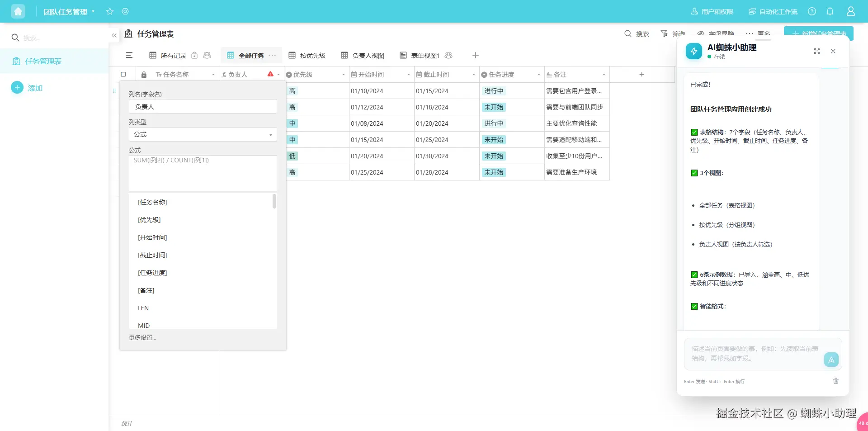The height and width of the screenshot is (431, 868).
Task: Close the AI蜘蛛小助理 panel
Action: [x=833, y=51]
